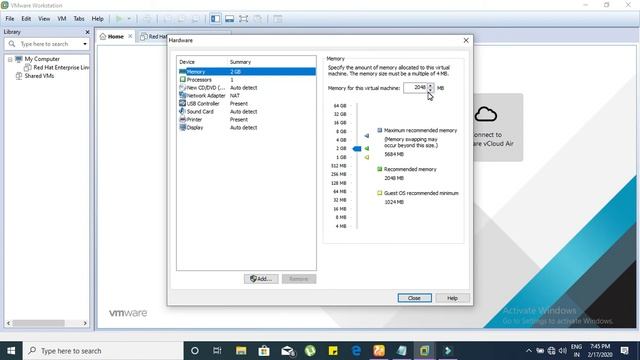Click the revert snapshot toolbar icon
Screen dimensions: 640x360
coord(181,19)
